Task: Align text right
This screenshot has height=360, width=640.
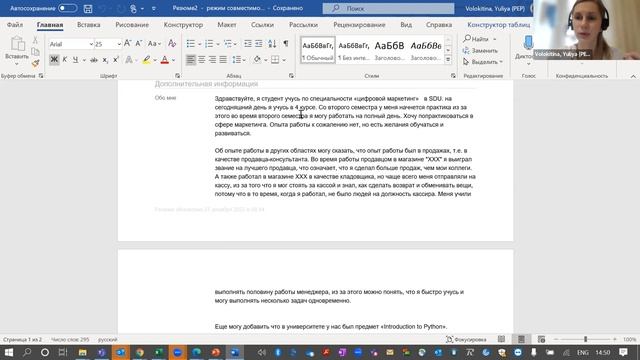Action: (212, 60)
